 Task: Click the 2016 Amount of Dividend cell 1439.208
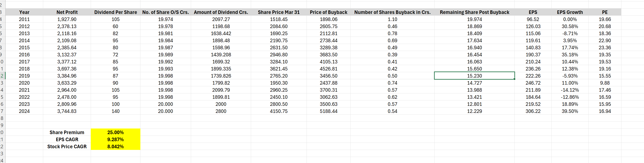coord(221,55)
